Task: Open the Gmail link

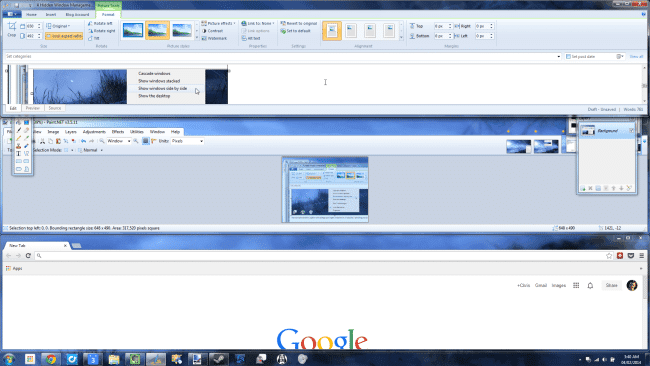Action: 541,285
